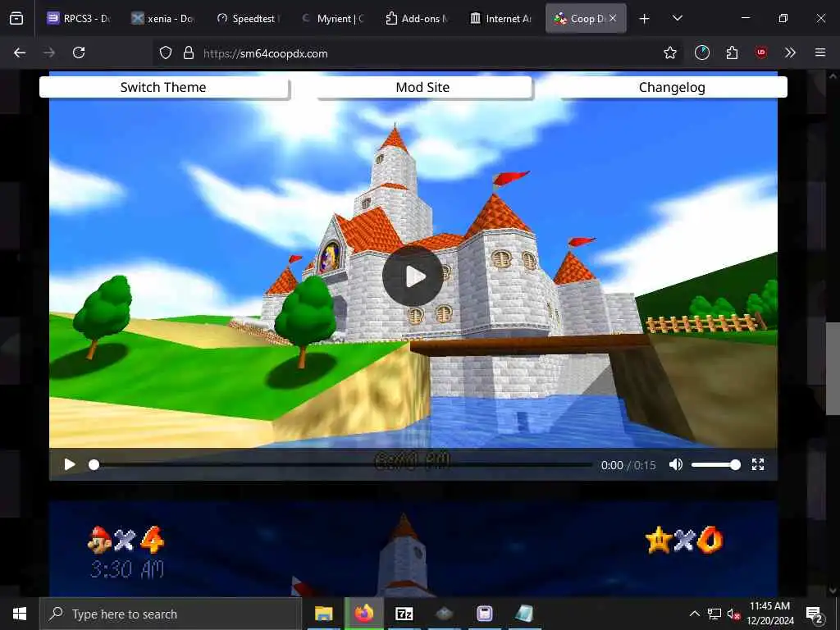The height and width of the screenshot is (630, 840).
Task: Start playback from the control bar
Action: (x=70, y=464)
